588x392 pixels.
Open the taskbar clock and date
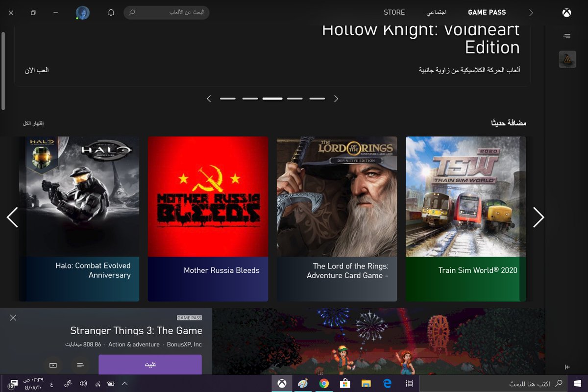coord(33,384)
